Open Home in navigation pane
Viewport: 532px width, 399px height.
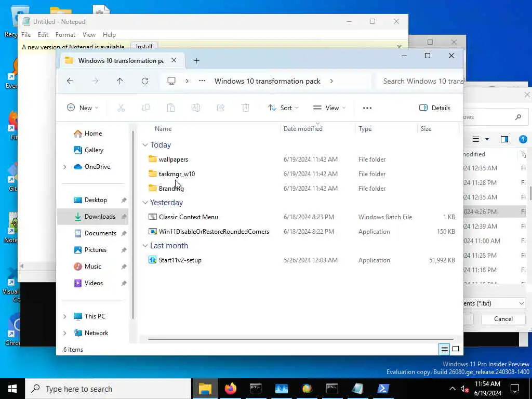pos(93,134)
